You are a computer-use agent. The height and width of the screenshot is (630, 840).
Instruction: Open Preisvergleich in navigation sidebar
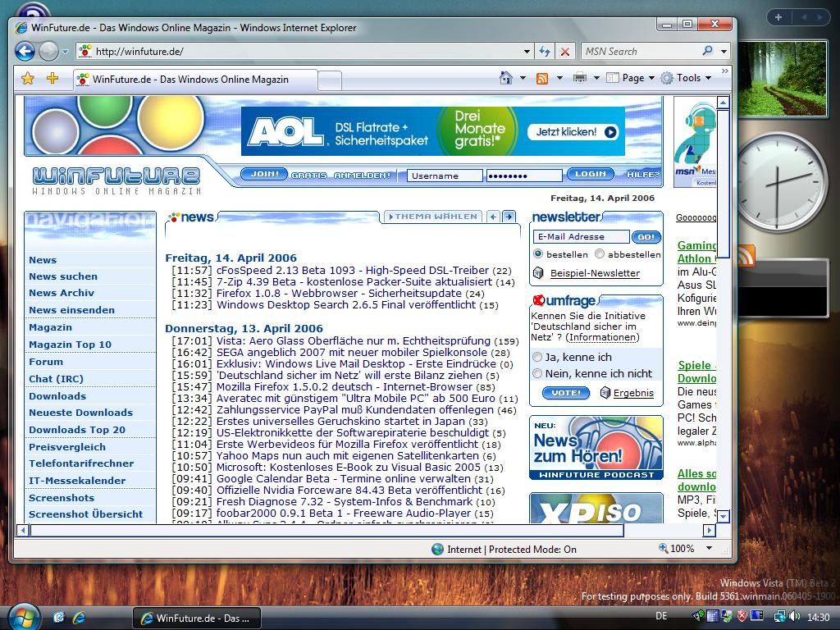click(67, 447)
